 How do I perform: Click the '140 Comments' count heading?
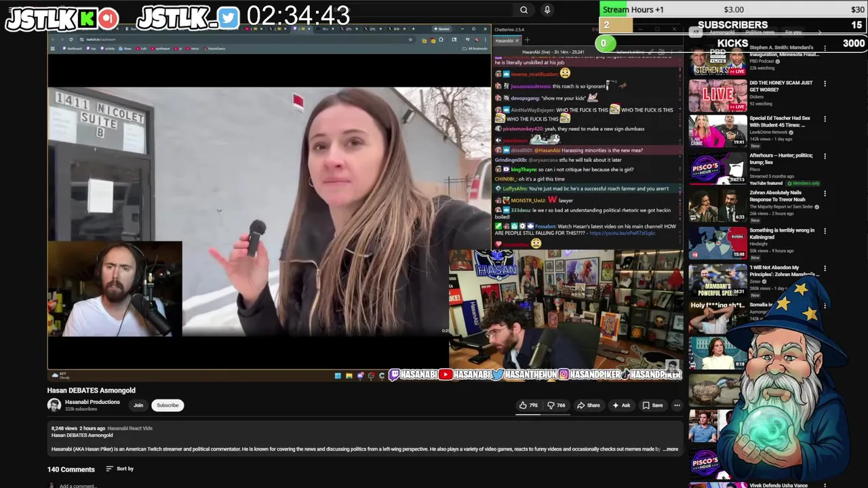click(x=71, y=469)
